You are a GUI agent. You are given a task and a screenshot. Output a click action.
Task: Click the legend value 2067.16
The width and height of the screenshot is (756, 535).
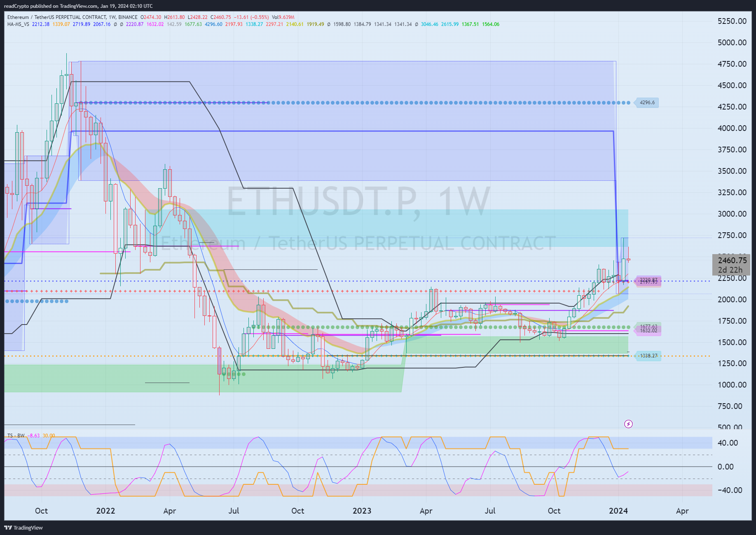[x=102, y=24]
